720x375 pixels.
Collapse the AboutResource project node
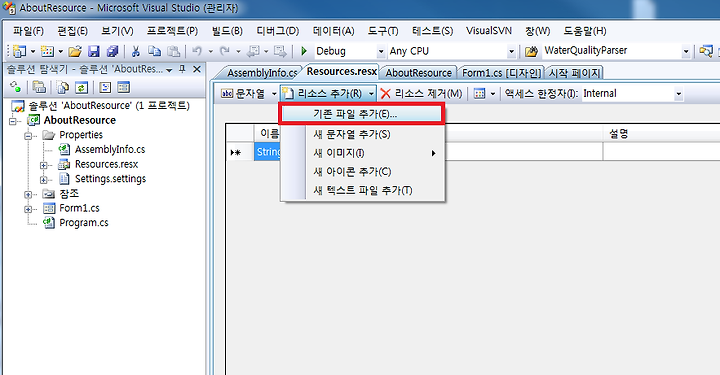click(13, 121)
